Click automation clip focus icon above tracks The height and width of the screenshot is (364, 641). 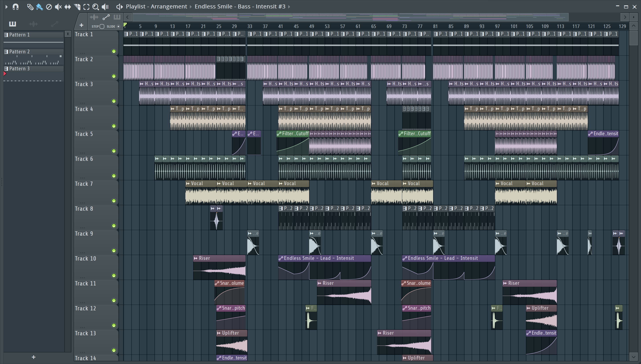106,17
